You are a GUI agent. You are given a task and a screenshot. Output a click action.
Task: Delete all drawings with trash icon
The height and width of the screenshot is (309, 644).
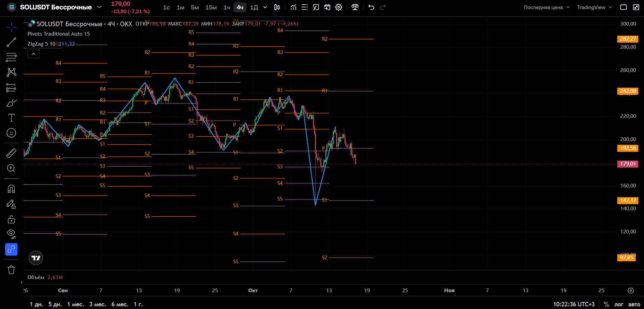pos(11,270)
